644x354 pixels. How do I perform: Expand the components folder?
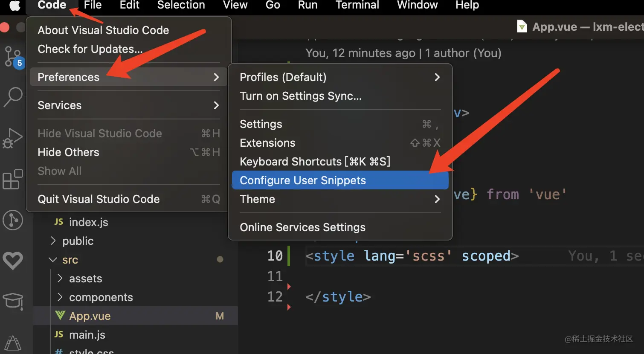pyautogui.click(x=60, y=297)
